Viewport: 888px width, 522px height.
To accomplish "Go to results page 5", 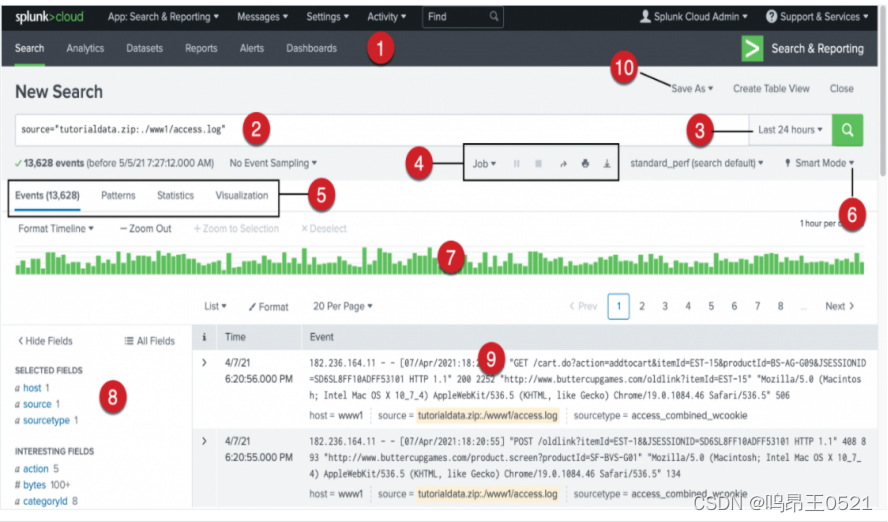I will pos(711,306).
